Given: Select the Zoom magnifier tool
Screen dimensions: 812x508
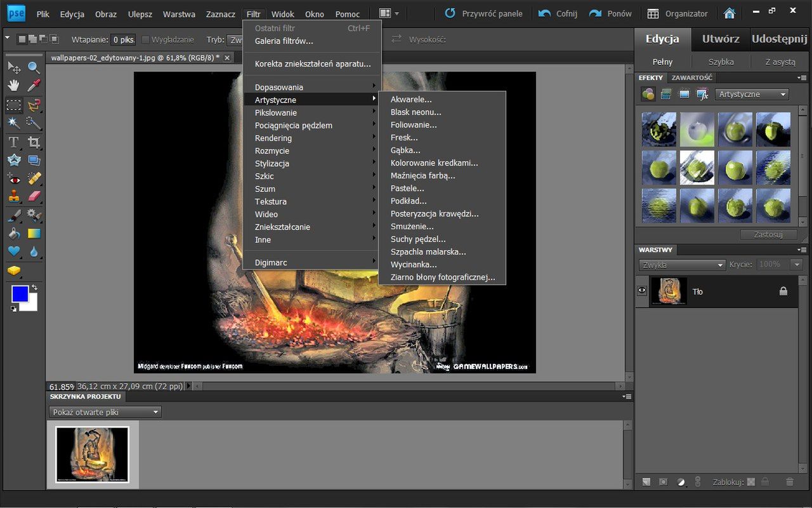Looking at the screenshot, I should 34,67.
